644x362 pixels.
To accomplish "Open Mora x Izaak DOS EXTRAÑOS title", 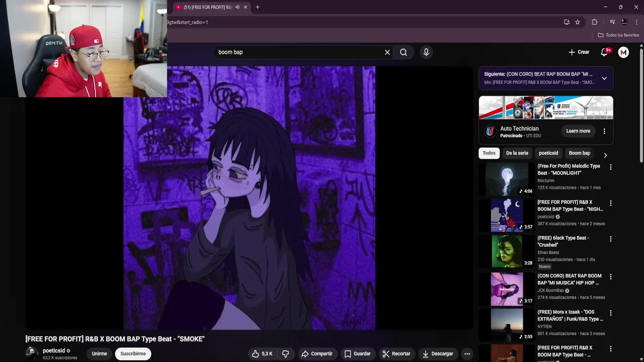I will point(570,316).
